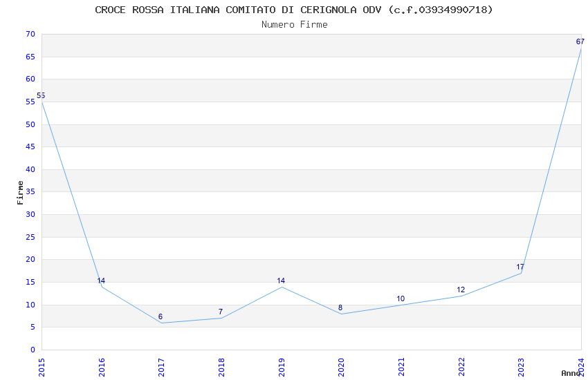
Task: Select the y-axis tick label 15
Action: point(30,283)
